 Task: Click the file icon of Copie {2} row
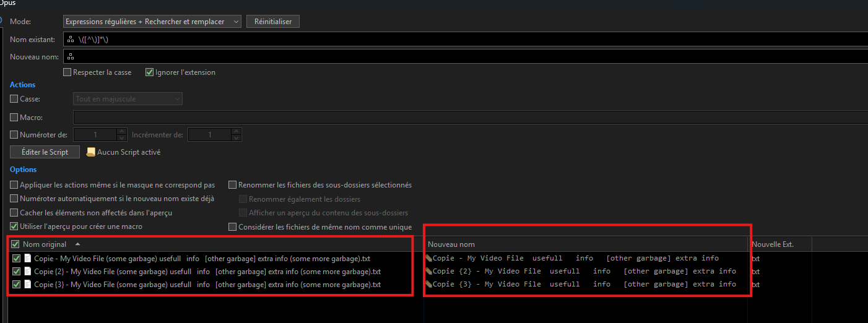(x=27, y=272)
